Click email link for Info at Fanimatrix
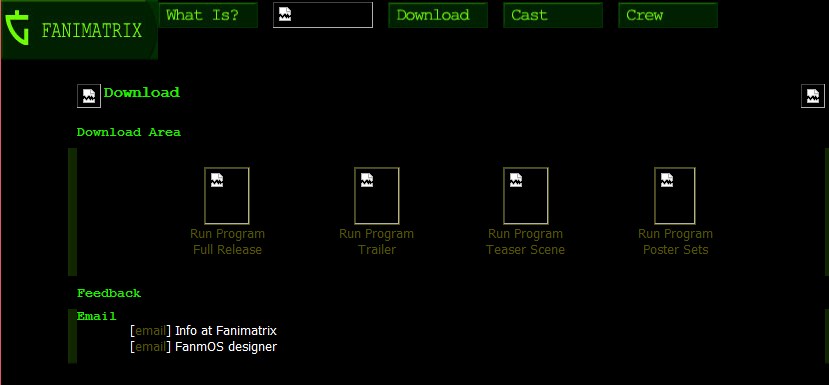Viewport: 829px width, 385px height. pos(151,331)
